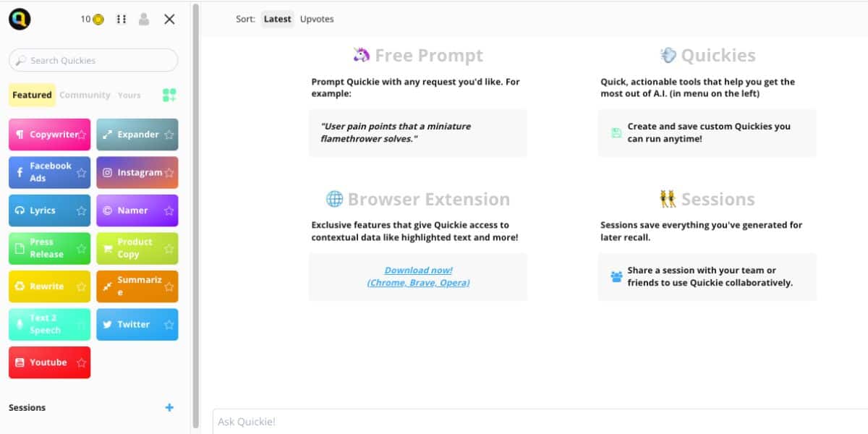This screenshot has height=434, width=868.
Task: Focus the Ask Quickie input box
Action: click(535, 422)
